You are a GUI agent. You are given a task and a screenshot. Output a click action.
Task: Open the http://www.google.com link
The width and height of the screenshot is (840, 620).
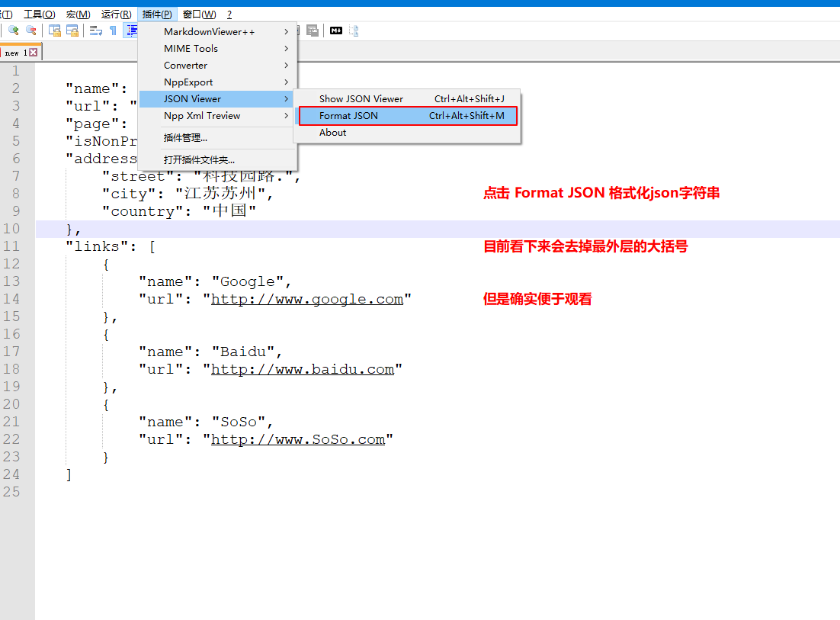(307, 299)
